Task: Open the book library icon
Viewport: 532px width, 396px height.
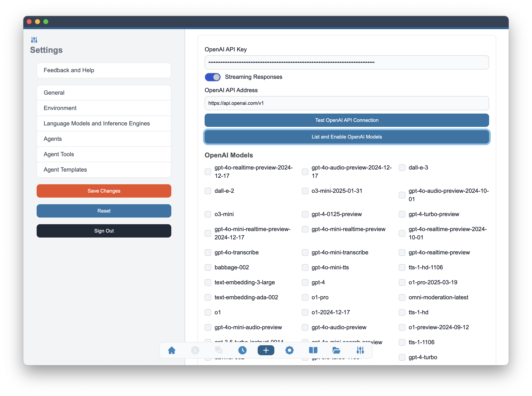Action: click(x=313, y=350)
